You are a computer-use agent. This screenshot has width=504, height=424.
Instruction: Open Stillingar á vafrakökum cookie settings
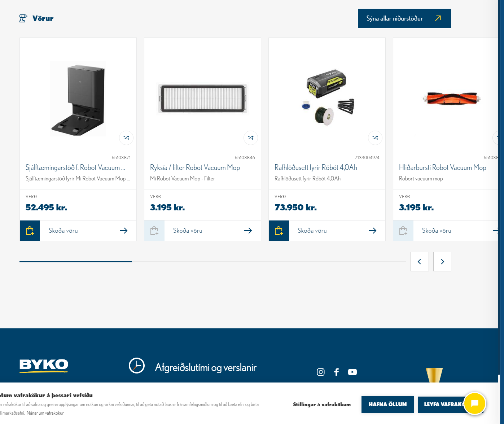[321, 405]
